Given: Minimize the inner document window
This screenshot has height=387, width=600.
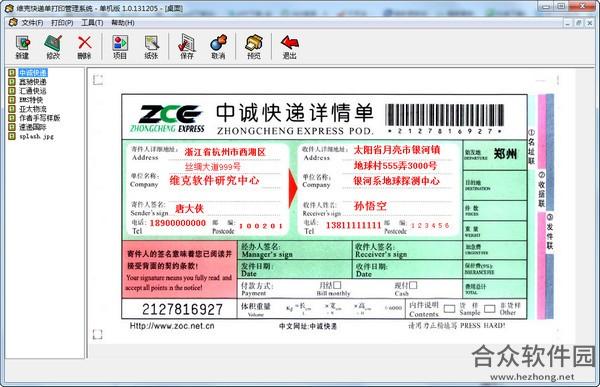Looking at the screenshot, I should (568, 23).
